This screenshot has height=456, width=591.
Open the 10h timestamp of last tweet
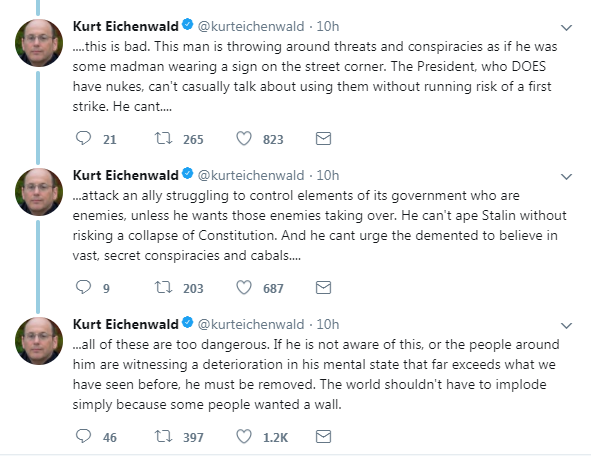pos(328,324)
